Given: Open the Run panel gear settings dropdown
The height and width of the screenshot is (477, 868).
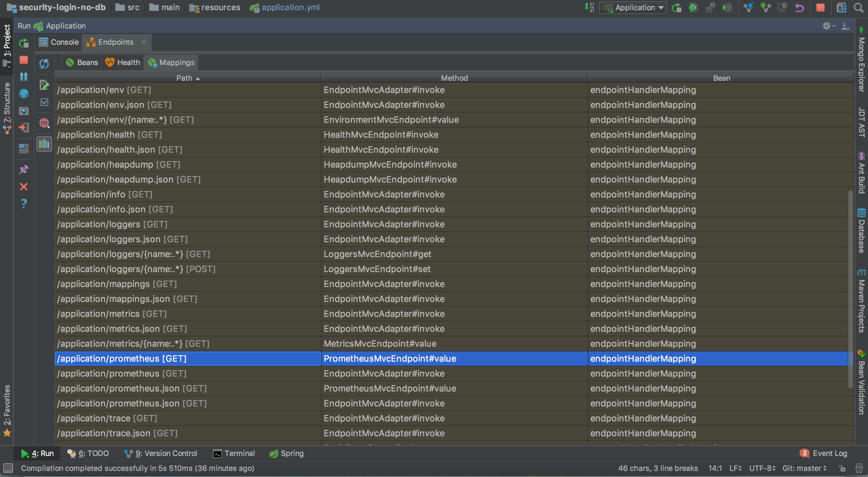Looking at the screenshot, I should 828,26.
